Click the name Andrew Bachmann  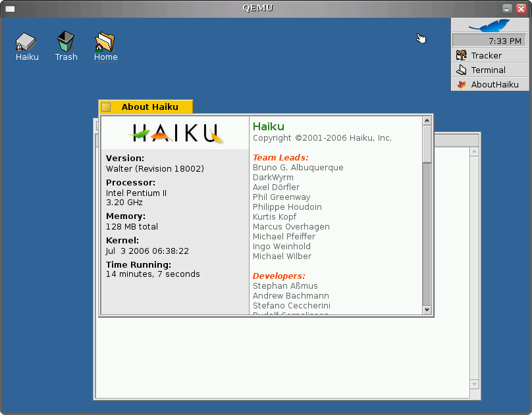coord(291,295)
